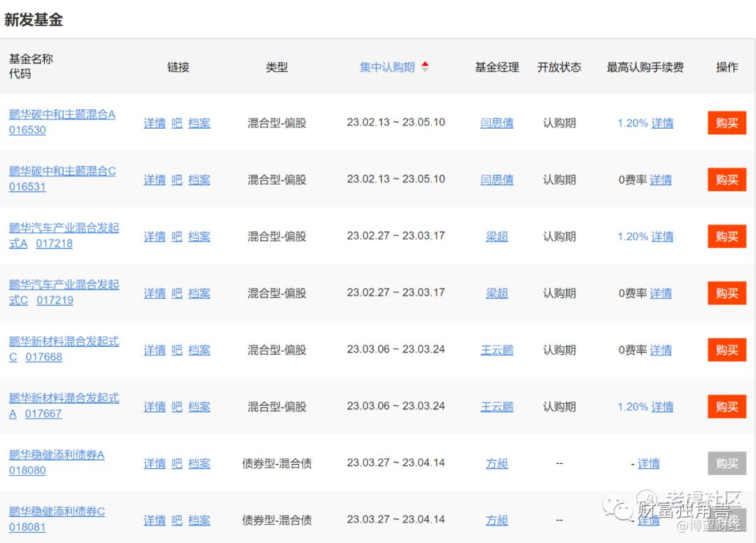Sort by the 集中认购期 column arrow
Screen dimensions: 756x543
pyautogui.click(x=425, y=66)
